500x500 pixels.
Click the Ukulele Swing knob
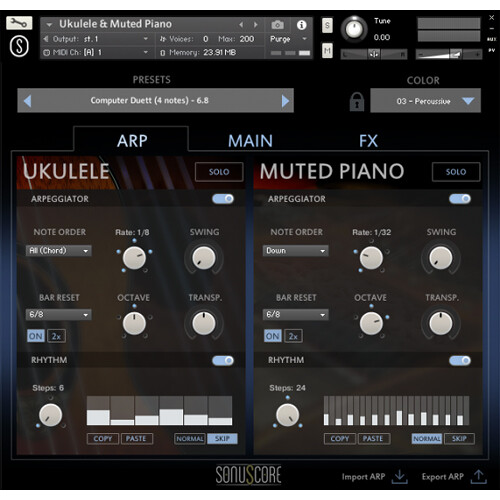[x=204, y=258]
